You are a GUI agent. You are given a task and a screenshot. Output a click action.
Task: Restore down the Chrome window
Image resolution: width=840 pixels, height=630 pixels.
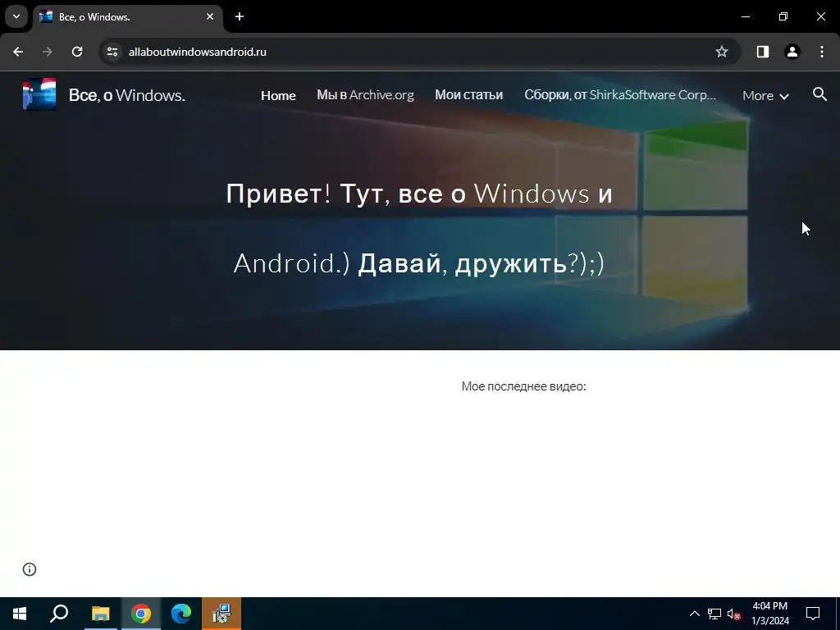click(783, 16)
